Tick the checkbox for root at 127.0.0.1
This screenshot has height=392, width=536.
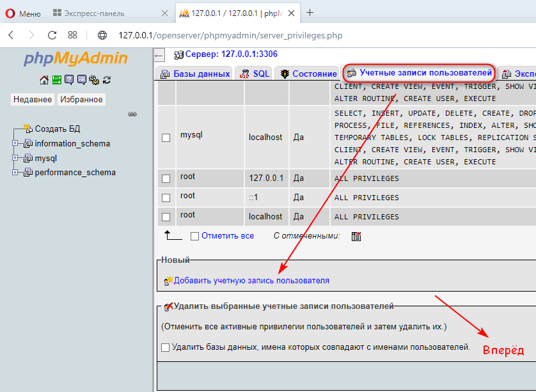pyautogui.click(x=166, y=178)
